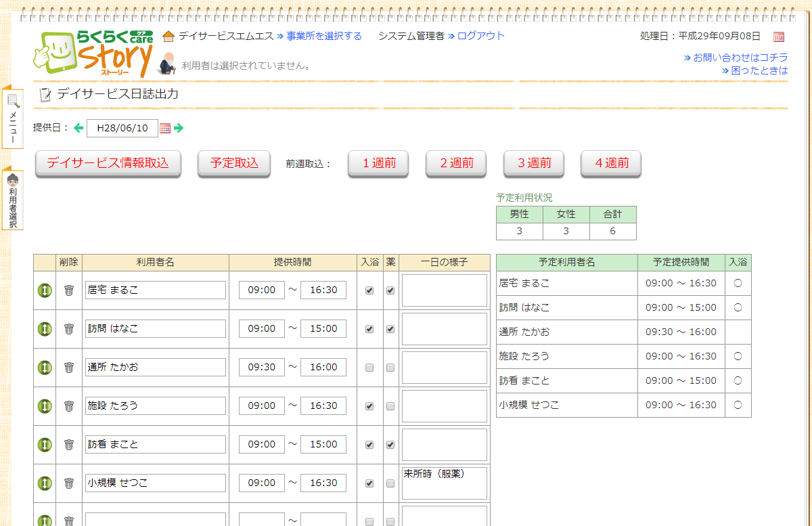
Task: Open the date picker icon beside 提供日
Action: [165, 128]
